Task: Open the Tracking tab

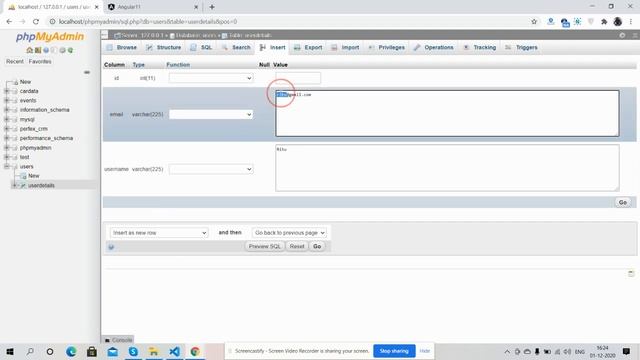Action: click(480, 47)
